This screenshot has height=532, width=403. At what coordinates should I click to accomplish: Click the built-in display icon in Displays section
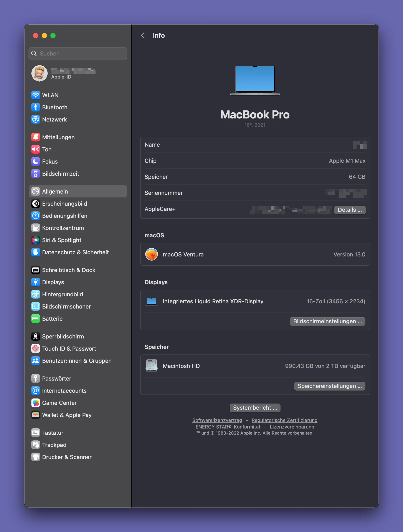click(x=151, y=301)
